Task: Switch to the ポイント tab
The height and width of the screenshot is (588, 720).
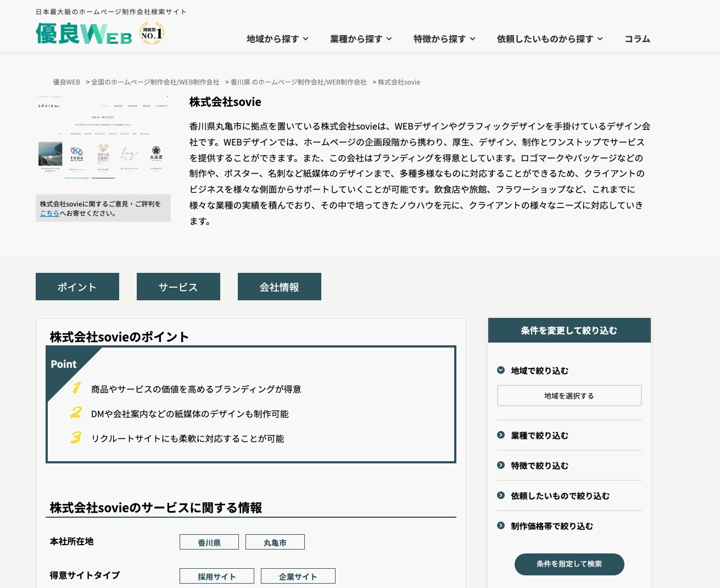Action: click(77, 287)
